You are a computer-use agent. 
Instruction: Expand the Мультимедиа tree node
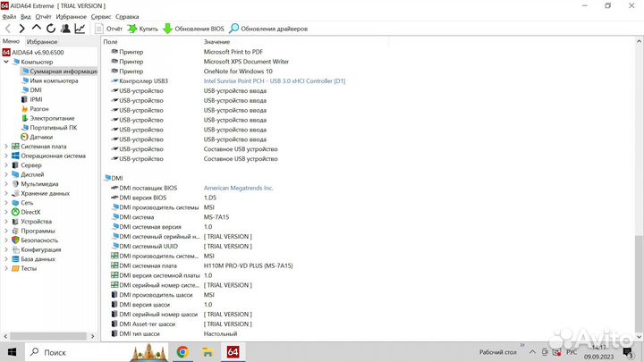tap(6, 184)
